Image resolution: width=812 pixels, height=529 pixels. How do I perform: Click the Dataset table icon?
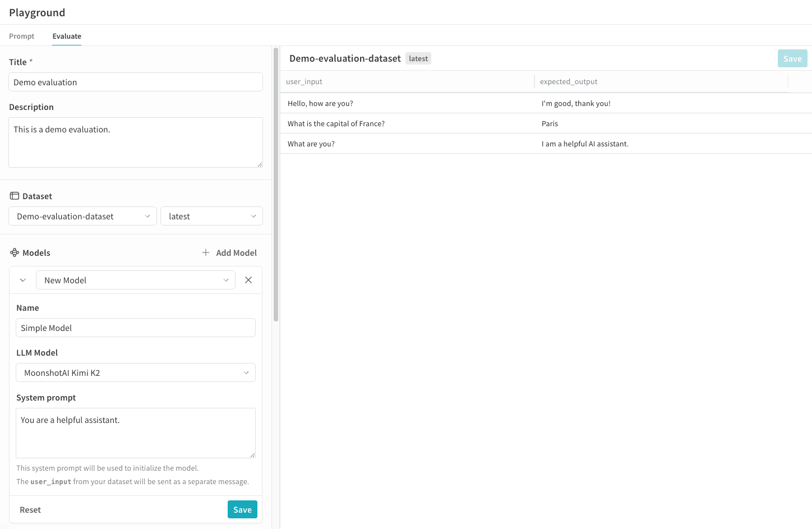15,196
